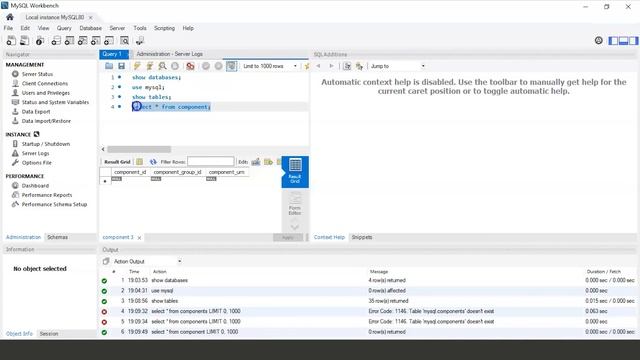The image size is (640, 360).
Task: Toggle the bottom output panel visibility
Action: 623,40
